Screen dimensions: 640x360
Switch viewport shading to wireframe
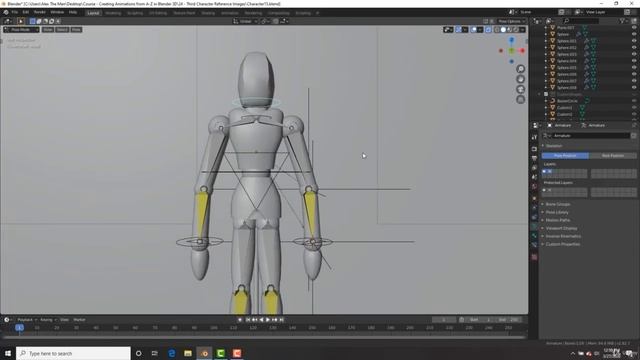tap(497, 30)
